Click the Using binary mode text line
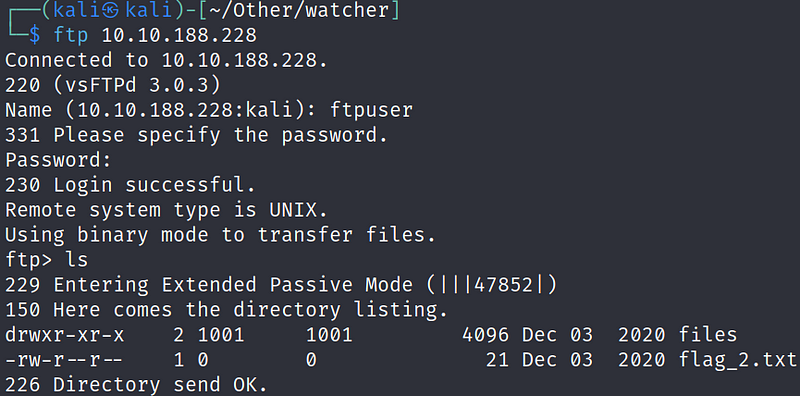The image size is (800, 396). coord(220,235)
